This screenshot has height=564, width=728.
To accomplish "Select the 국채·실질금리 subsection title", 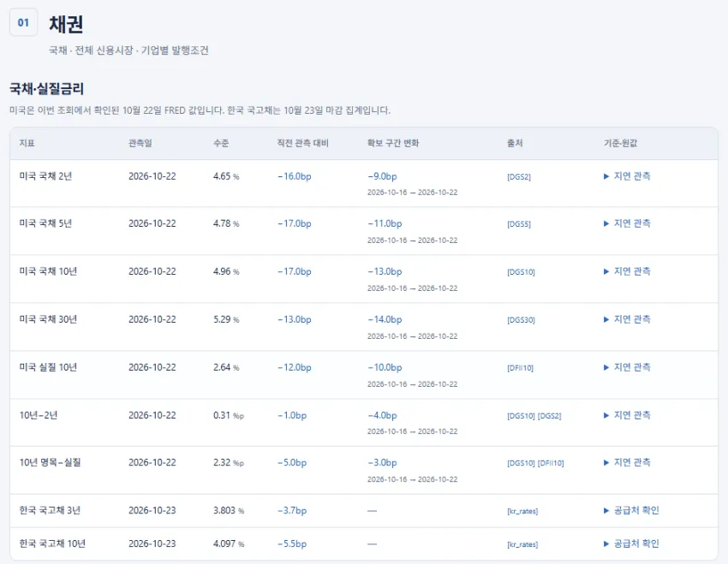I will tap(46, 89).
